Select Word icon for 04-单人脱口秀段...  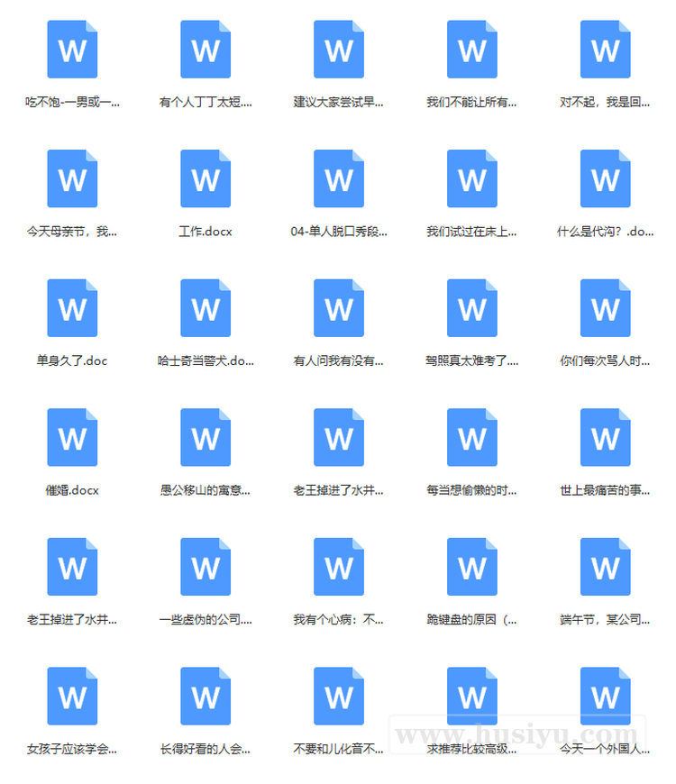click(x=339, y=178)
